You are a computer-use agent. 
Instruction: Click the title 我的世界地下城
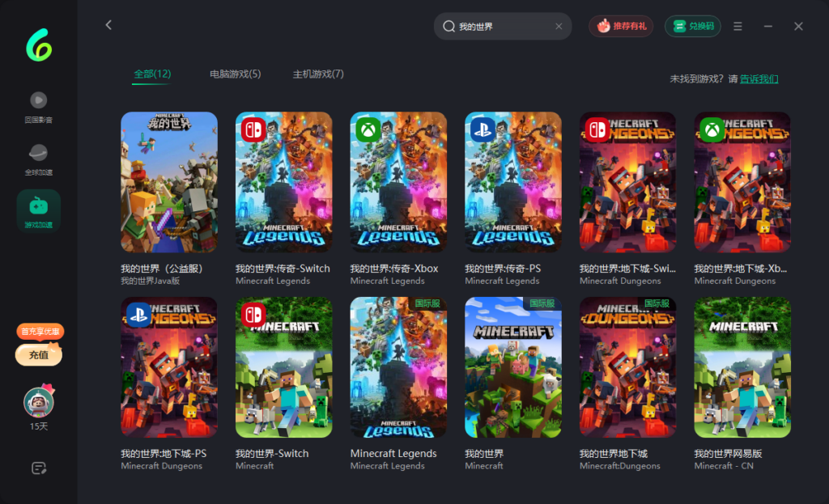pyautogui.click(x=614, y=454)
